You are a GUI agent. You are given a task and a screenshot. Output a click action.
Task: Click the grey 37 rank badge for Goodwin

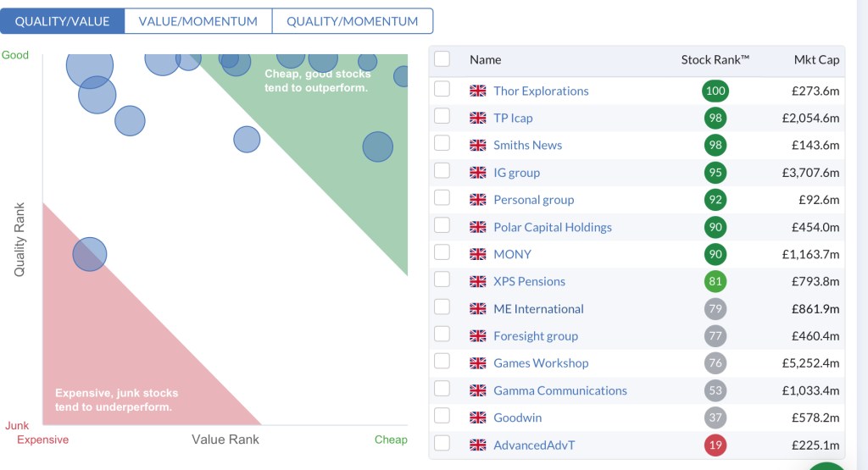(715, 417)
